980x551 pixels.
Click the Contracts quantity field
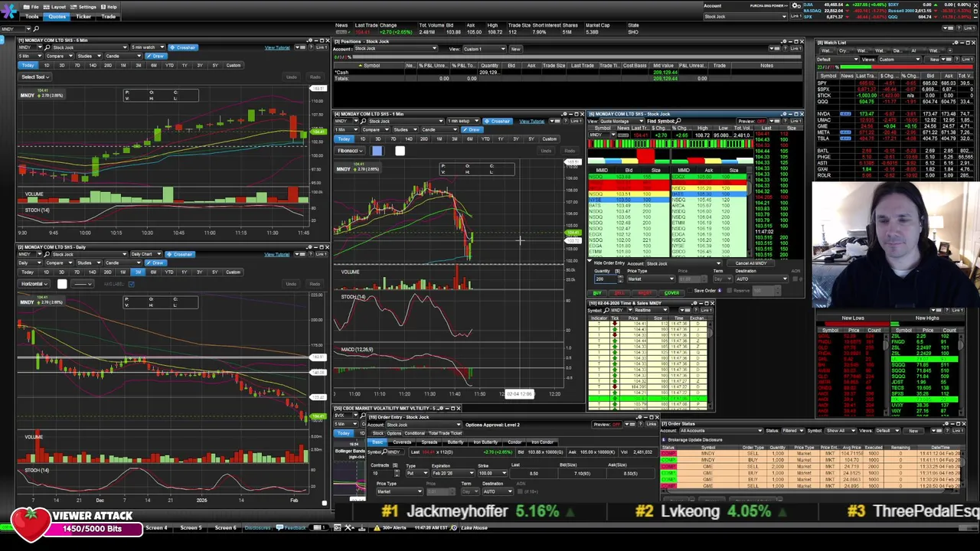[x=384, y=474]
